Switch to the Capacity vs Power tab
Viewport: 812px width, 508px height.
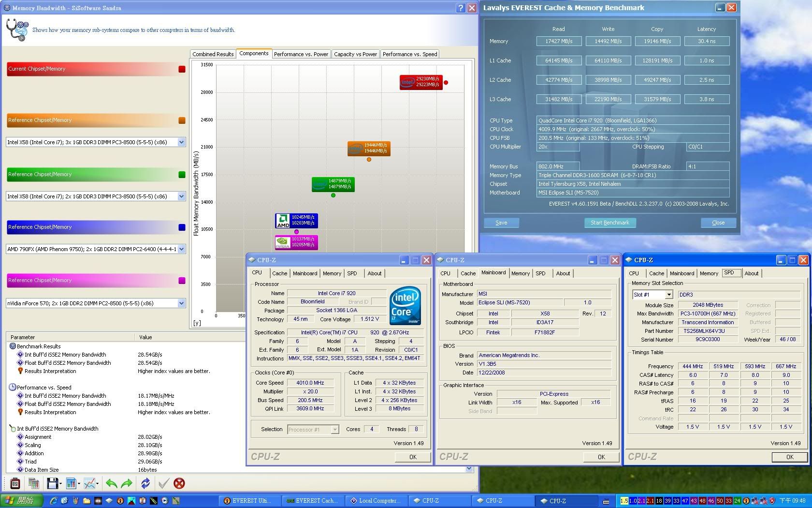pos(355,54)
